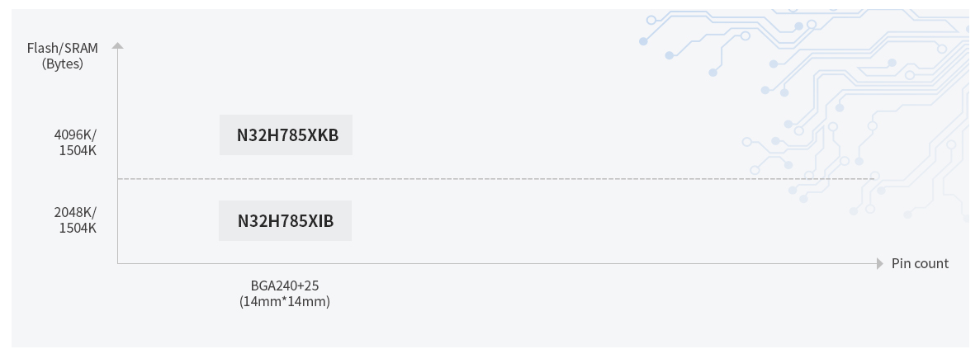The width and height of the screenshot is (980, 354).
Task: Click the origin corner of the chart axes
Action: pyautogui.click(x=117, y=263)
